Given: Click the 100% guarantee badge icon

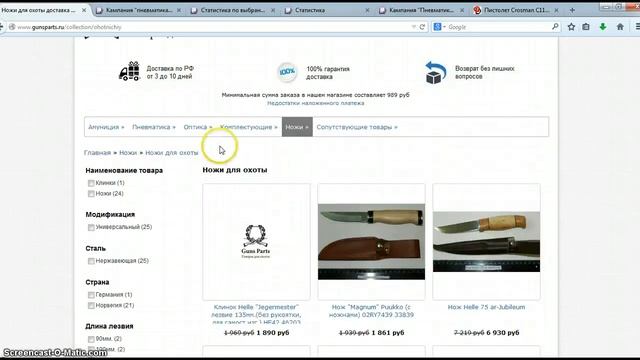Looking at the screenshot, I should [287, 72].
